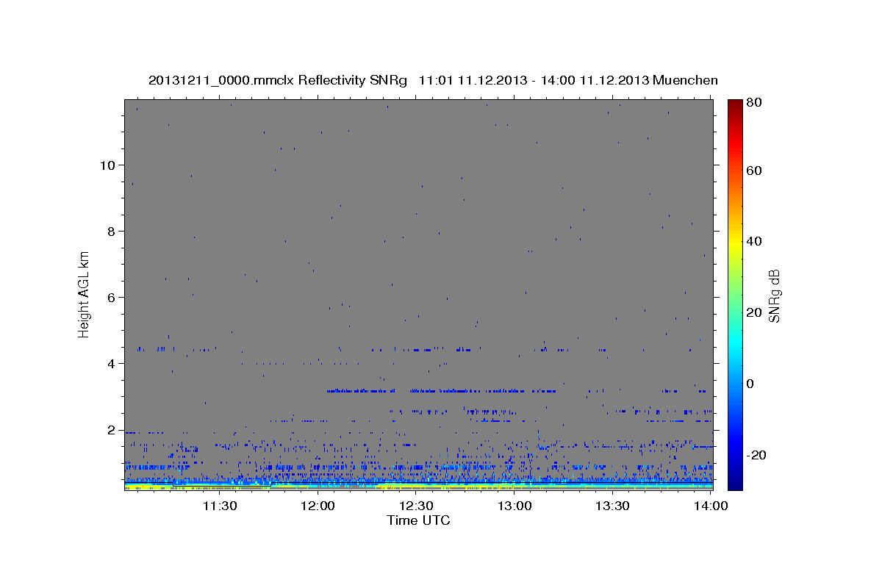Click the colorbar value 60

tap(753, 171)
